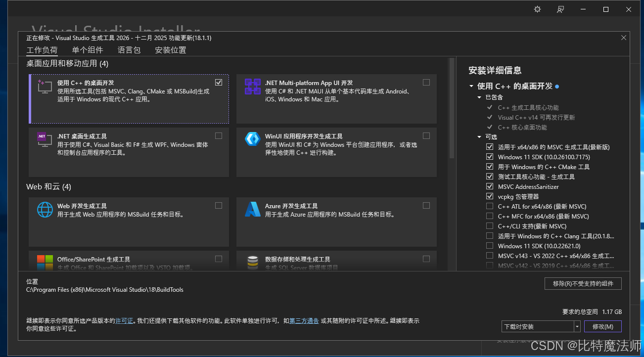Uncheck 用于 Windows 的 C++ CMake 工具
Viewport: 644px width, 357px height.
click(x=490, y=167)
